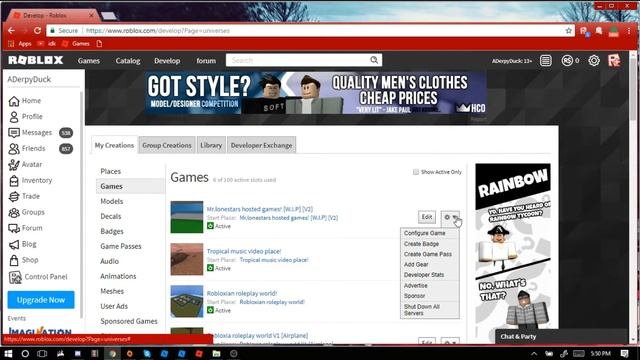
Task: Open Robloxian roleplay world! game link
Action: click(242, 293)
